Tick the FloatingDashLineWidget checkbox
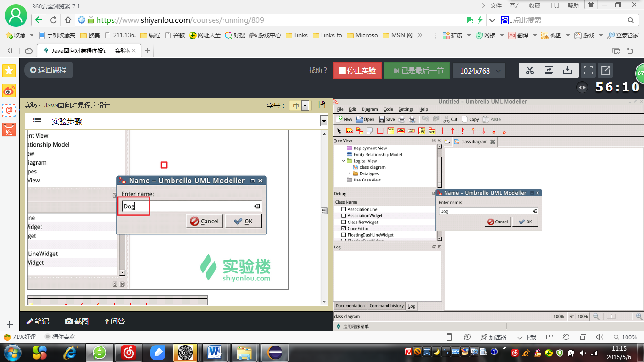The image size is (644, 362). click(344, 235)
